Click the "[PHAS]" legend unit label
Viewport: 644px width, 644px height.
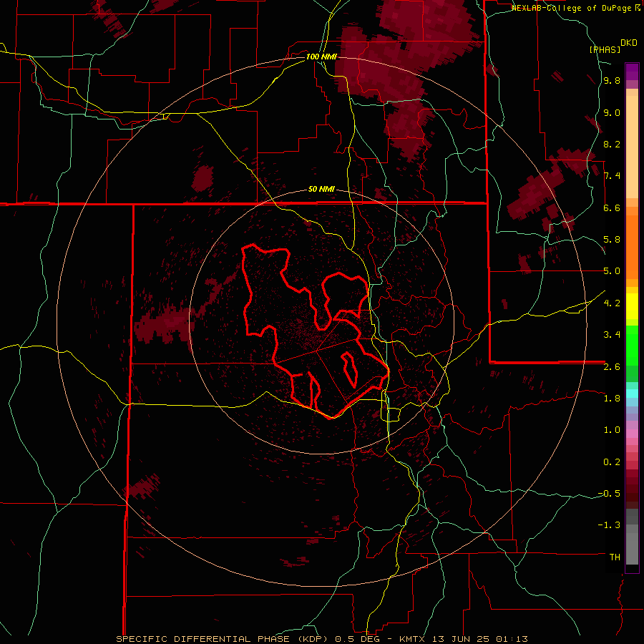pos(605,50)
